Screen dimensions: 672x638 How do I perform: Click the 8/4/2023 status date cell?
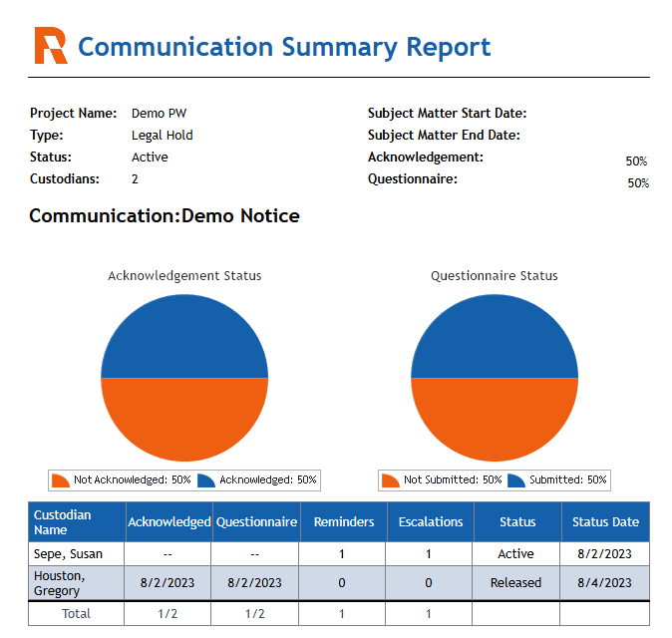604,583
